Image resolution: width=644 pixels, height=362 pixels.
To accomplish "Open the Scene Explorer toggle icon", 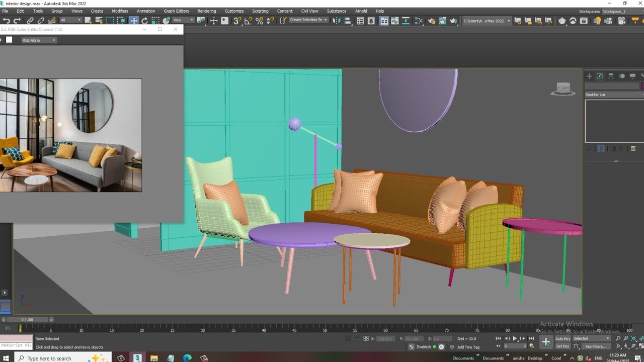I will pos(360,21).
